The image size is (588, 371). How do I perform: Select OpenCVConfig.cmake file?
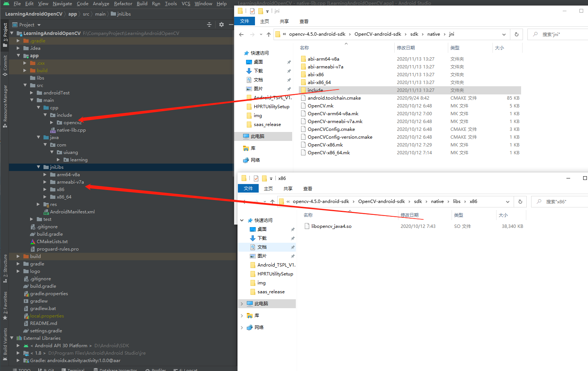click(x=331, y=129)
